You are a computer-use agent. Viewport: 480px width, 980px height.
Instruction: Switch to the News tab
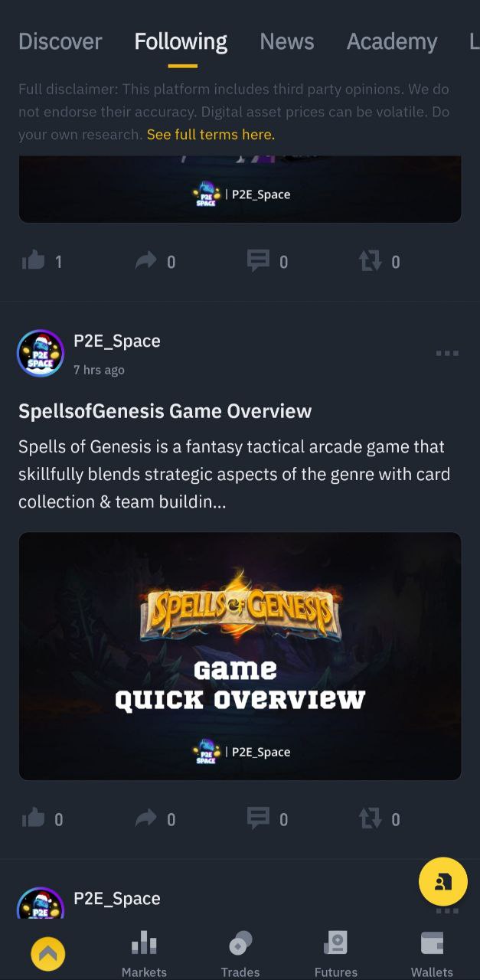(287, 41)
